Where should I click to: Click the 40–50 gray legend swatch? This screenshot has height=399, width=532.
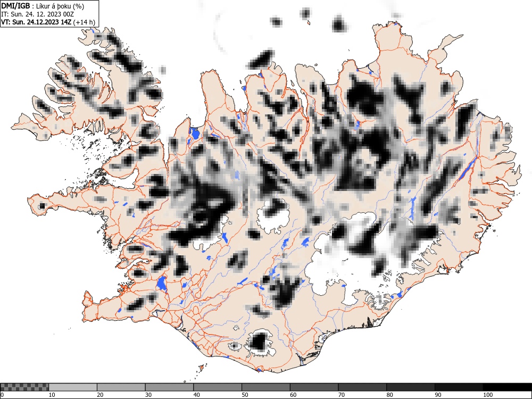218,387
